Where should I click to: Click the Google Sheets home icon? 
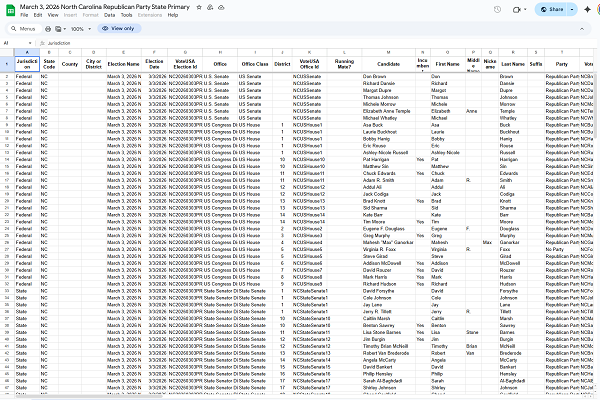[x=9, y=10]
